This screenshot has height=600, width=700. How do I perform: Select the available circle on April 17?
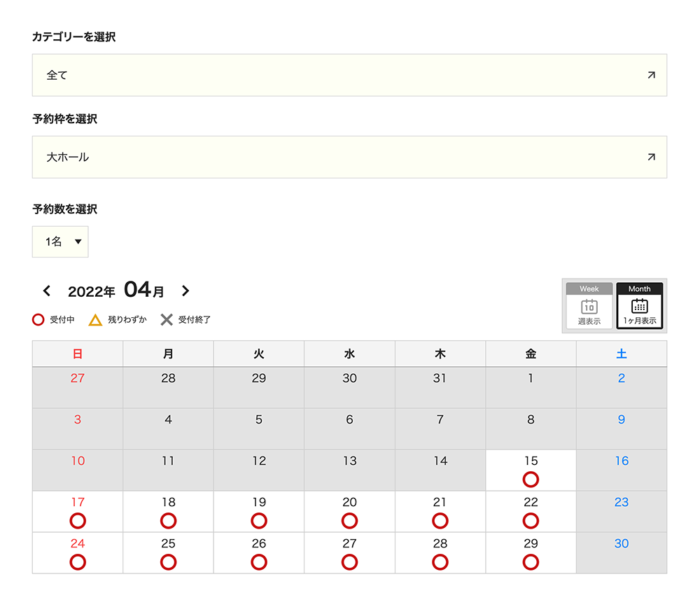click(x=78, y=521)
